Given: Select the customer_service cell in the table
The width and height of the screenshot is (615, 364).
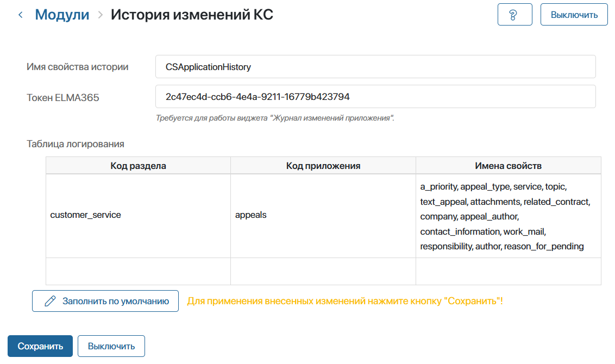Looking at the screenshot, I should (139, 215).
